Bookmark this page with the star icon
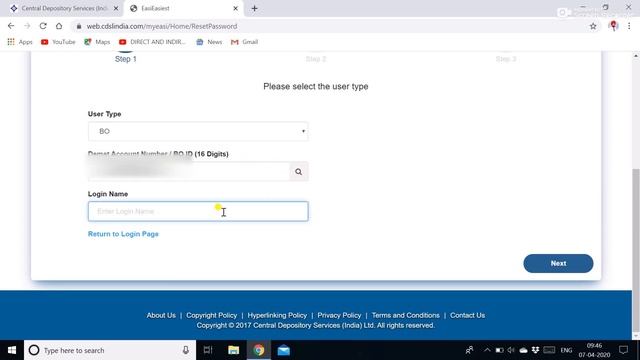The width and height of the screenshot is (640, 360). click(x=593, y=26)
